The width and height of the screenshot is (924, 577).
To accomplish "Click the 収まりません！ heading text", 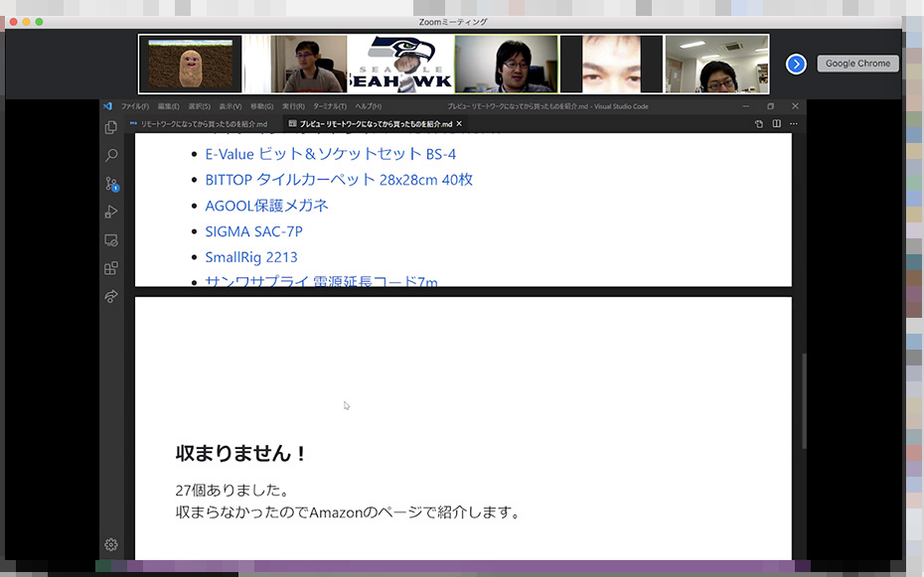I will click(241, 453).
